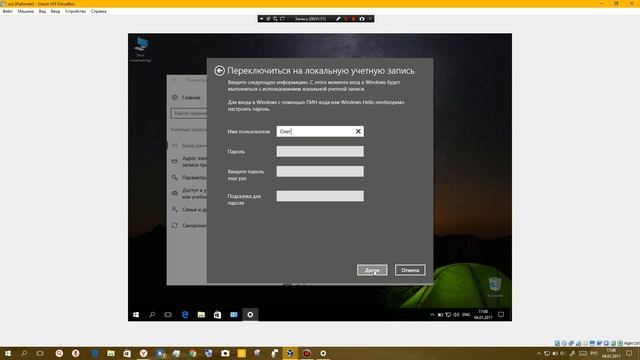Open VirtualBox Вид menu
The image size is (640, 360).
42,11
